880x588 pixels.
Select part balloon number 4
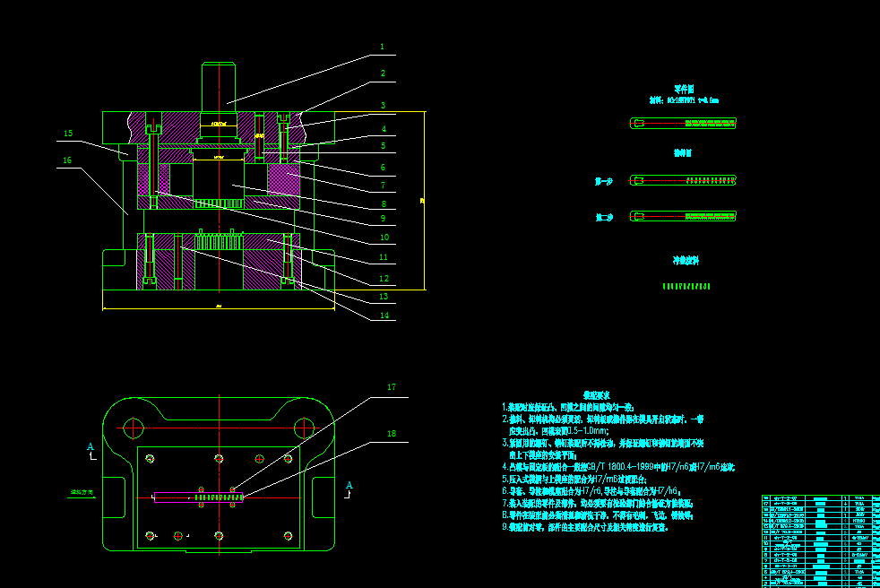[384, 128]
